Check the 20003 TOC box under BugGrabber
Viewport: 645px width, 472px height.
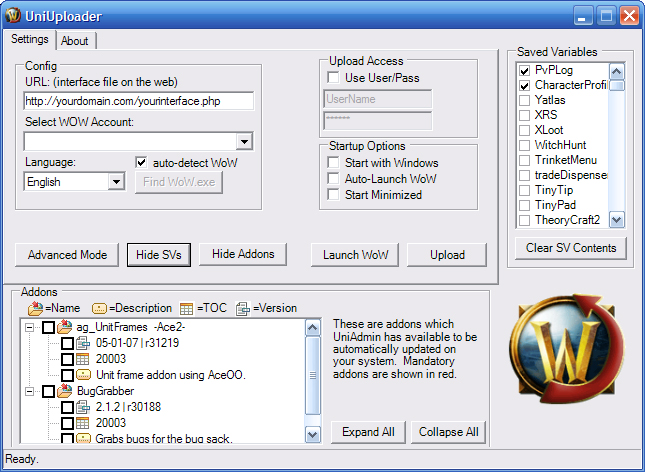(67, 423)
